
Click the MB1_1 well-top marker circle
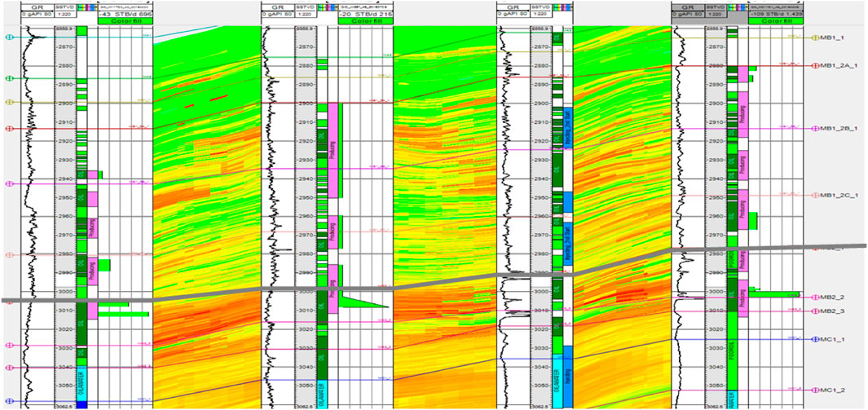tap(815, 37)
